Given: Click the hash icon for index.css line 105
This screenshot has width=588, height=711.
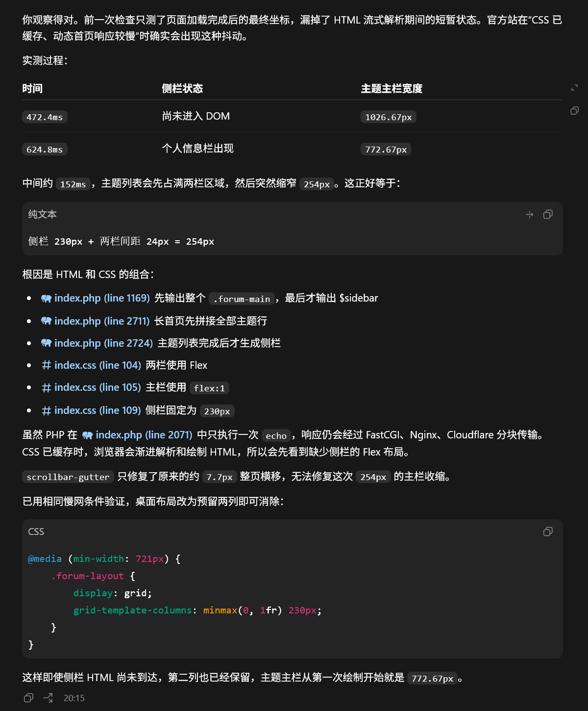Looking at the screenshot, I should pos(47,388).
